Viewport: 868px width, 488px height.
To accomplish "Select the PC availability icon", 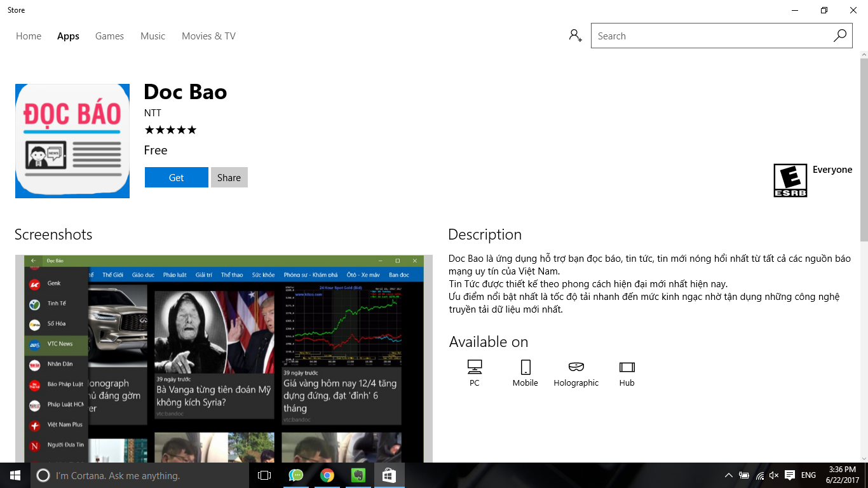I will pos(474,367).
